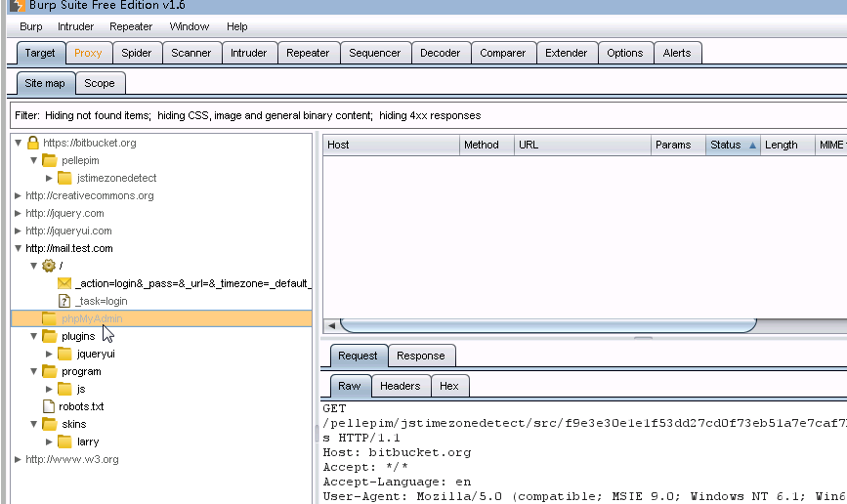Click the robots.txt file icon
The width and height of the screenshot is (847, 504).
[x=49, y=406]
